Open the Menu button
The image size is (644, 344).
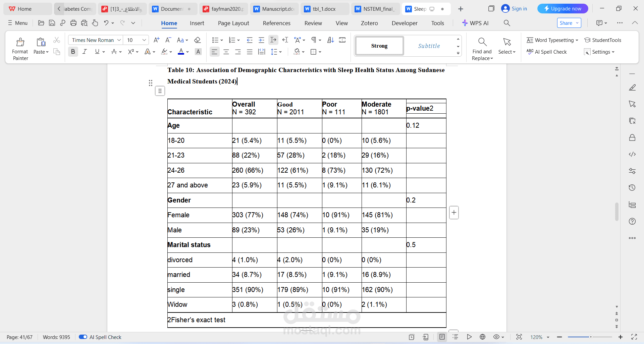coord(18,23)
